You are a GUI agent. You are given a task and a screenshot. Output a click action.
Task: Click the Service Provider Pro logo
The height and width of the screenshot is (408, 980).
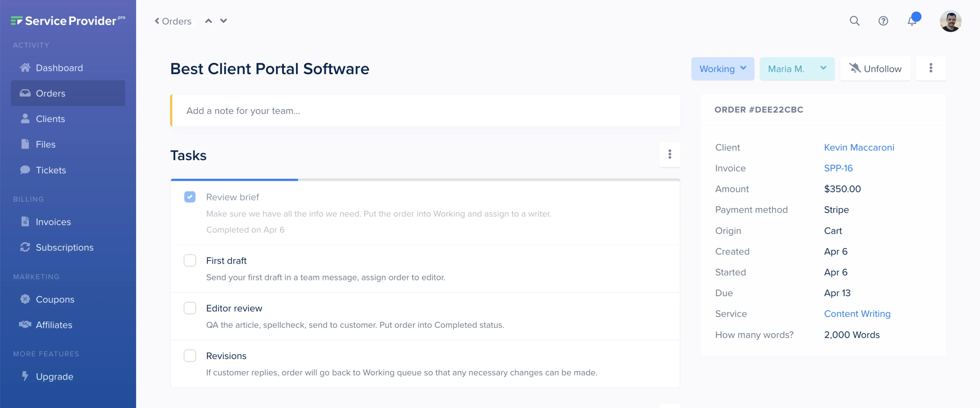pyautogui.click(x=68, y=21)
